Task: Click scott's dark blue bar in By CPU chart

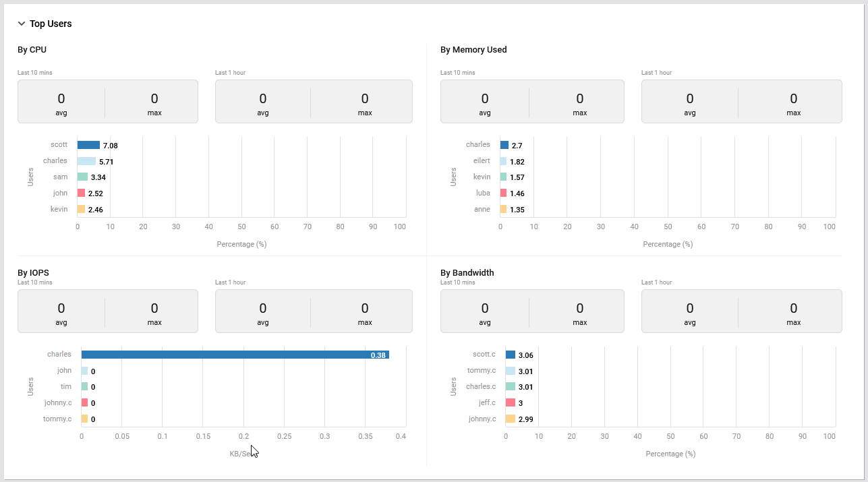Action: pyautogui.click(x=88, y=145)
